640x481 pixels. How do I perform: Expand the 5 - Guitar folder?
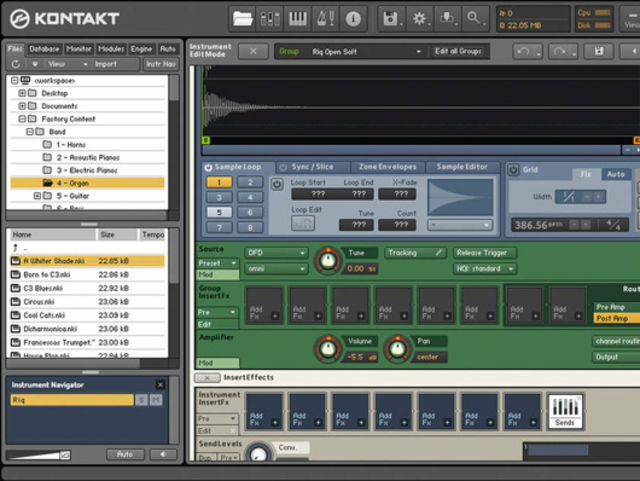(37, 196)
